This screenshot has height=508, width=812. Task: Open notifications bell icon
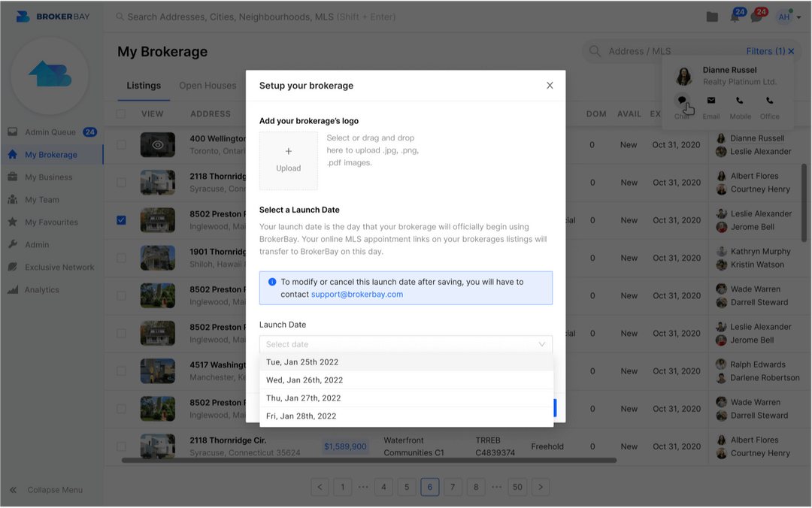click(x=735, y=17)
